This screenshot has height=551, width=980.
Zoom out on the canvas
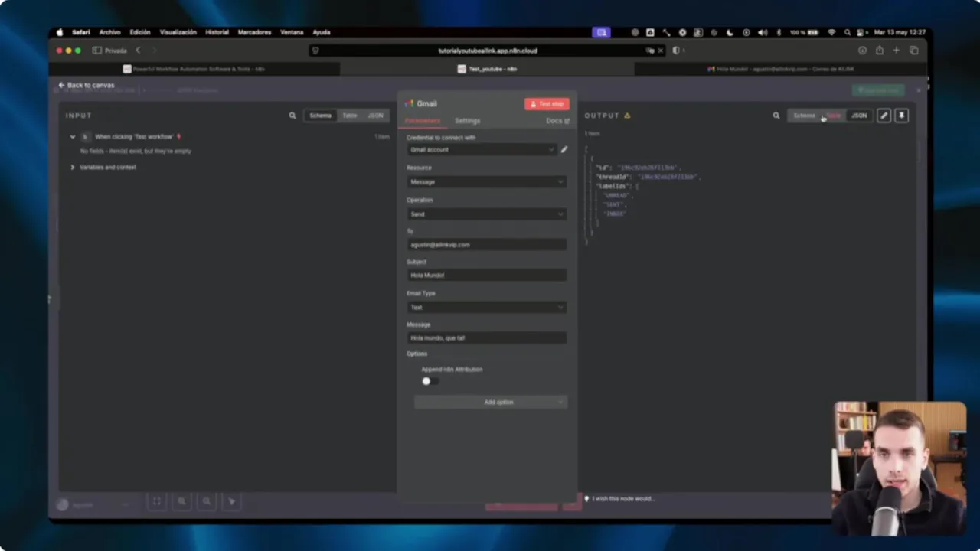(207, 501)
